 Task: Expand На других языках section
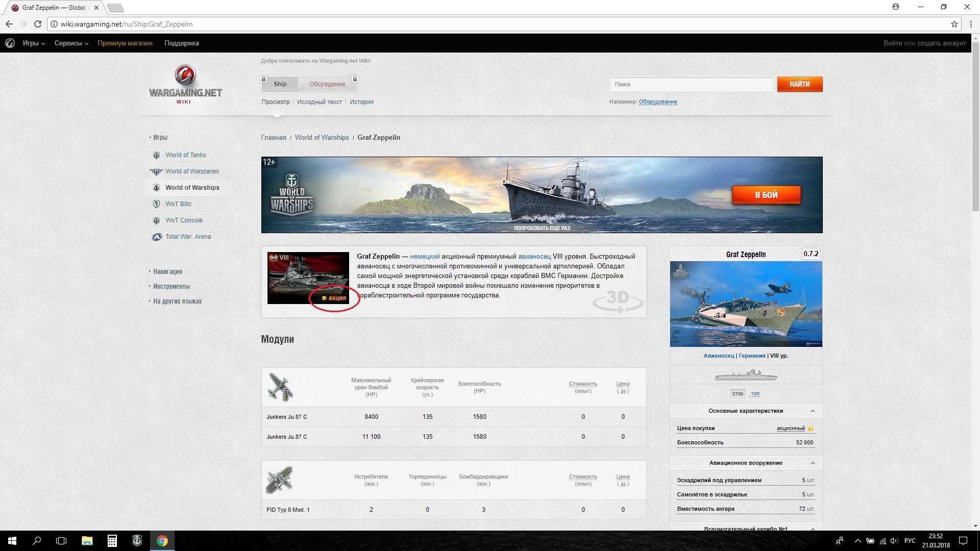pyautogui.click(x=176, y=301)
